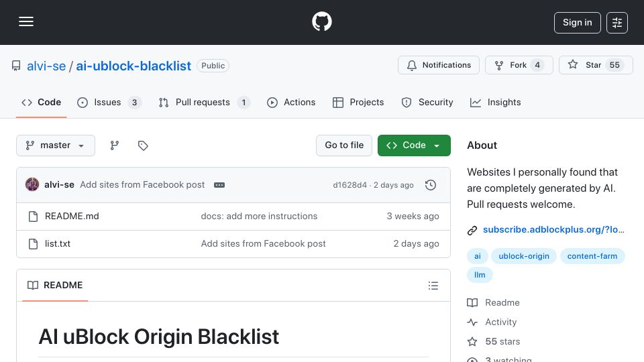Click the Go to file button
The height and width of the screenshot is (362, 644).
pos(344,145)
